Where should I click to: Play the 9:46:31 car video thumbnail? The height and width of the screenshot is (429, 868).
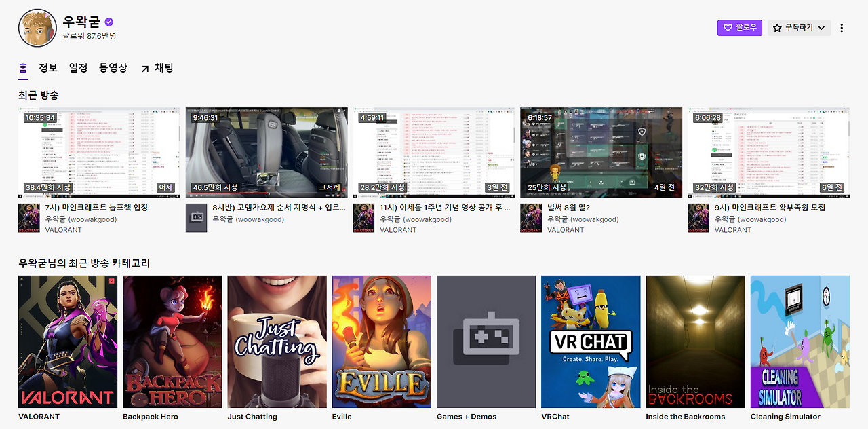[267, 153]
